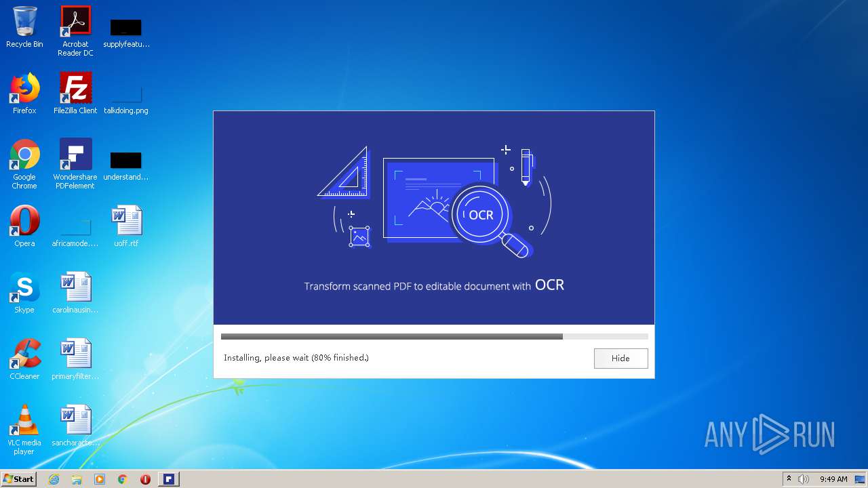
Task: Launch Wondershare PDFelement desktop shortcut
Action: 75,165
